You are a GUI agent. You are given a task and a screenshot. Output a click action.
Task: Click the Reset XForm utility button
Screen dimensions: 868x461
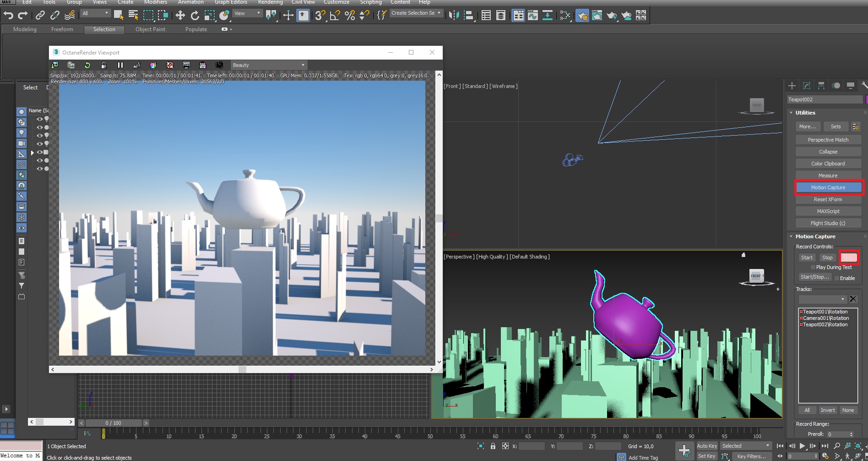(828, 199)
